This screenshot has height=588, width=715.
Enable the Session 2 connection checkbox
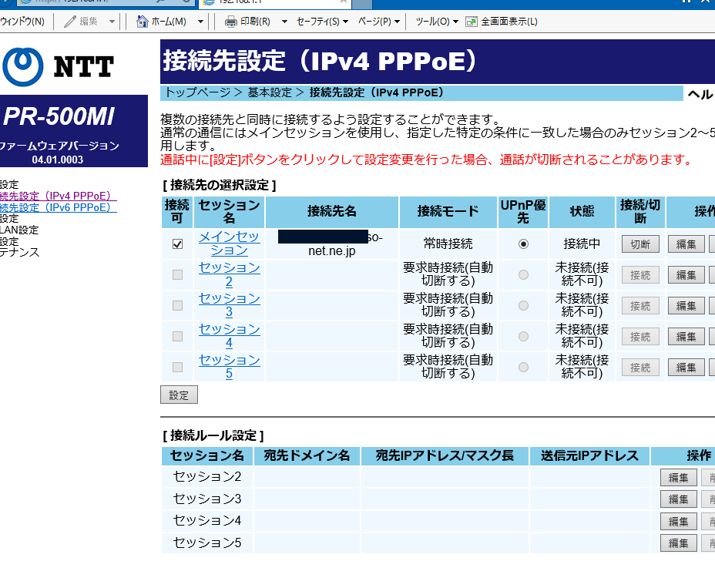coord(178,275)
